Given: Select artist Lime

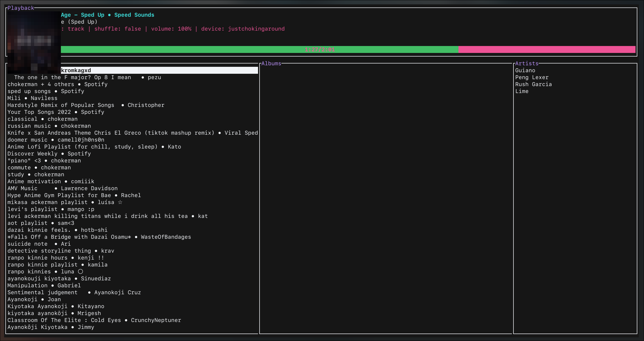Looking at the screenshot, I should [x=522, y=91].
